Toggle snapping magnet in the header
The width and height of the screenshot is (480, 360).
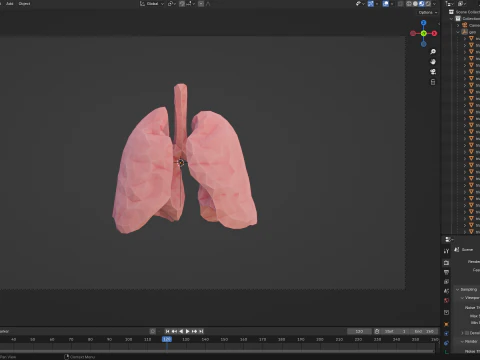pyautogui.click(x=182, y=4)
